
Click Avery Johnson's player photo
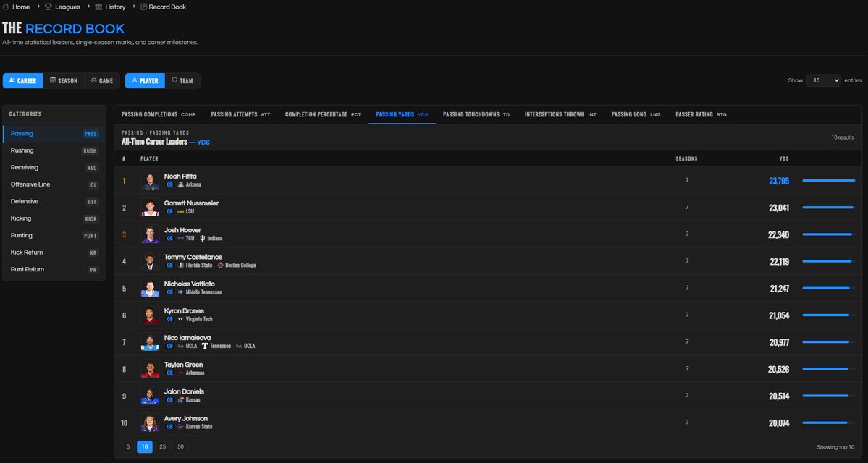[150, 422]
